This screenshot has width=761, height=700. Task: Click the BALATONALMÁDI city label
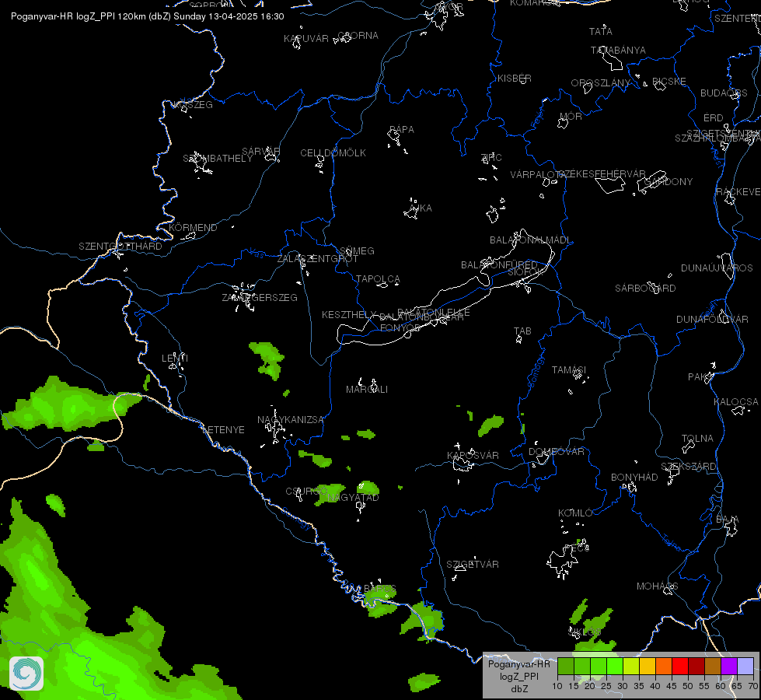click(529, 240)
